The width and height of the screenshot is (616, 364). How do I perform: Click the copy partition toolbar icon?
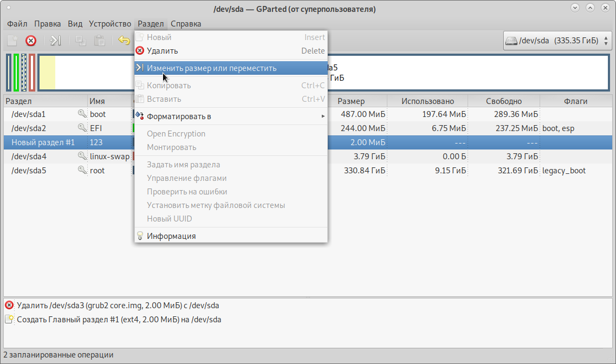(81, 41)
